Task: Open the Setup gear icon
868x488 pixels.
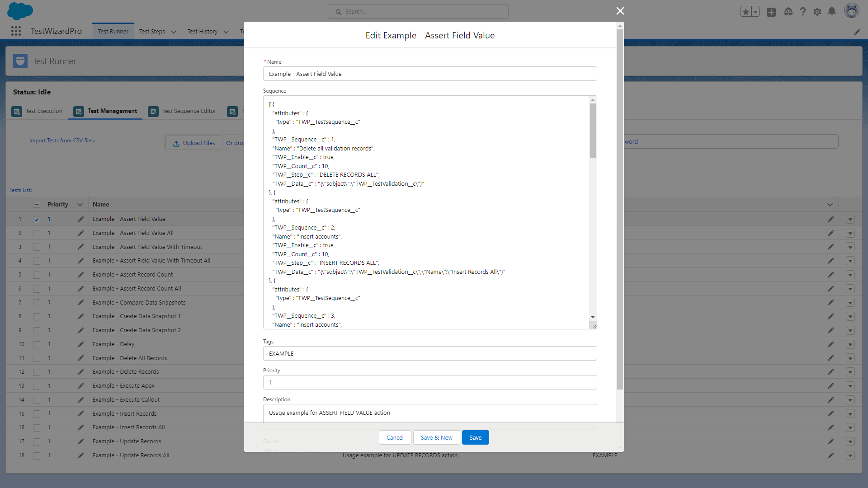Action: (817, 12)
